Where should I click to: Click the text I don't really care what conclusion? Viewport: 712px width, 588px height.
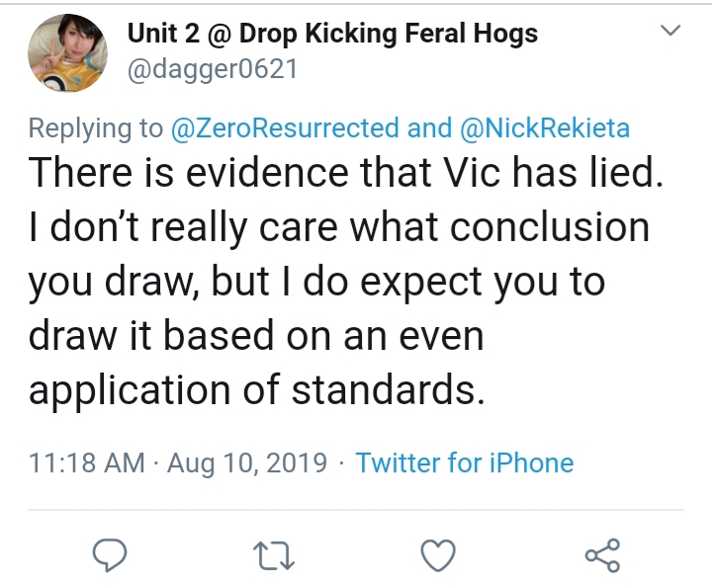(339, 227)
